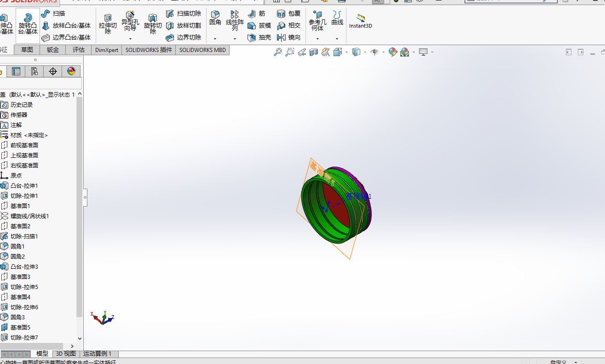Select the Revolved Cut (旋转切除) tool
605x364 pixels.
click(153, 24)
